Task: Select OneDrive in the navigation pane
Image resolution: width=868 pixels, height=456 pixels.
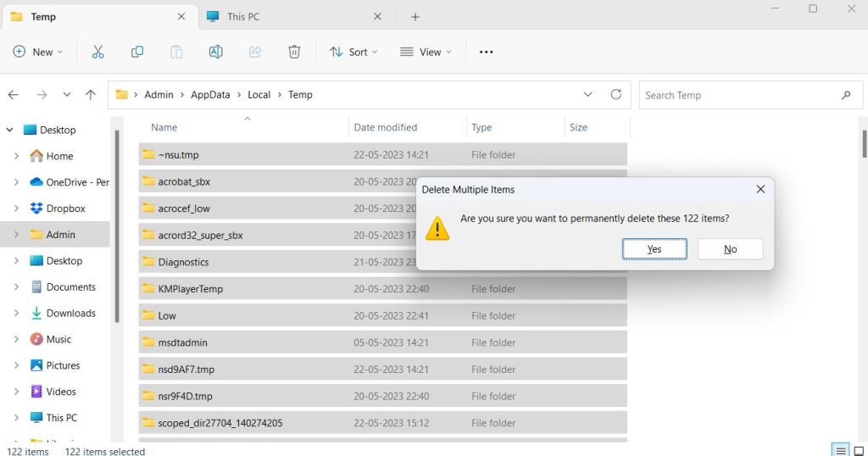Action: [x=70, y=182]
